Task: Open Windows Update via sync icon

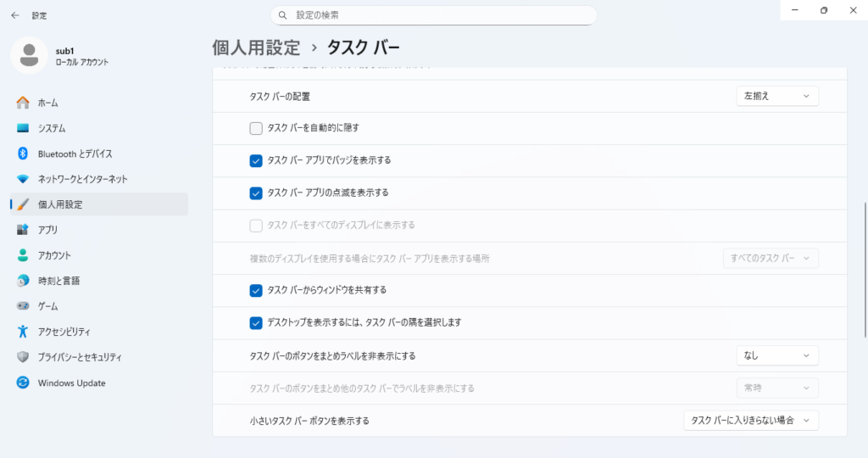Action: 23,383
